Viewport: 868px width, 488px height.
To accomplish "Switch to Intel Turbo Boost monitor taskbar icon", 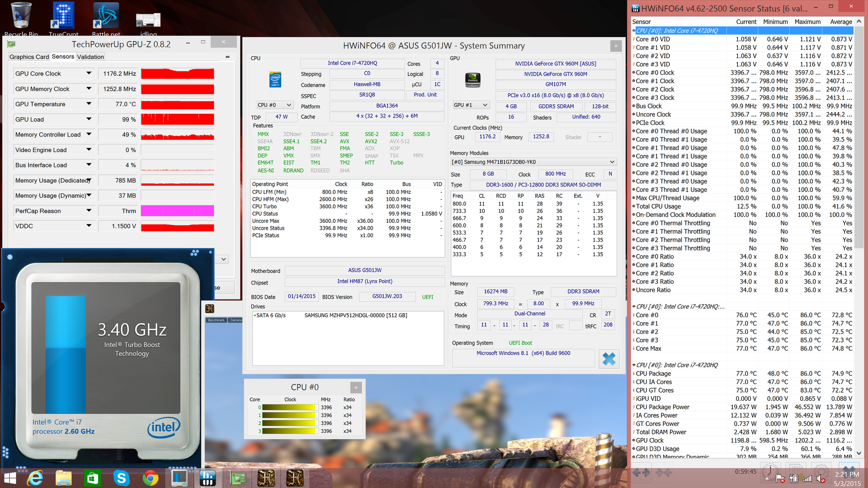I will (179, 478).
